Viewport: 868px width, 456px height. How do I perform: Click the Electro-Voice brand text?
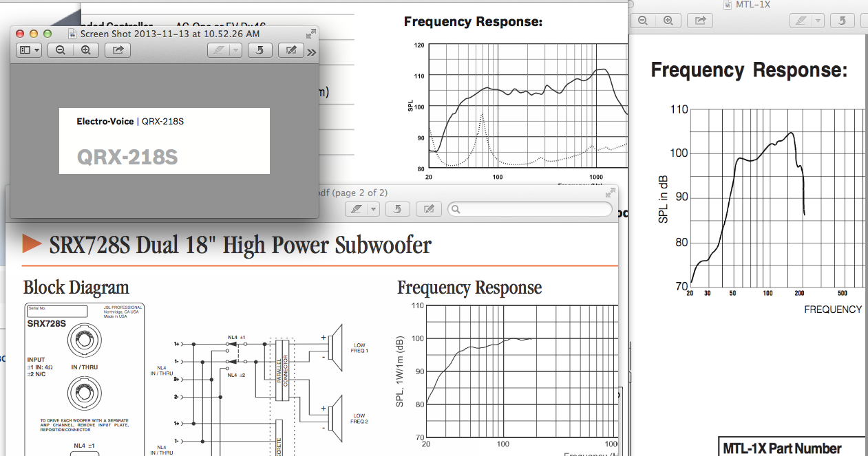click(105, 122)
